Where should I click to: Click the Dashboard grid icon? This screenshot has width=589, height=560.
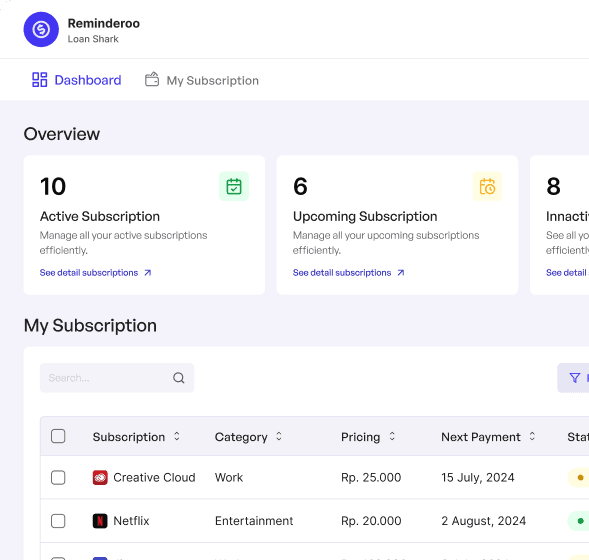point(39,80)
